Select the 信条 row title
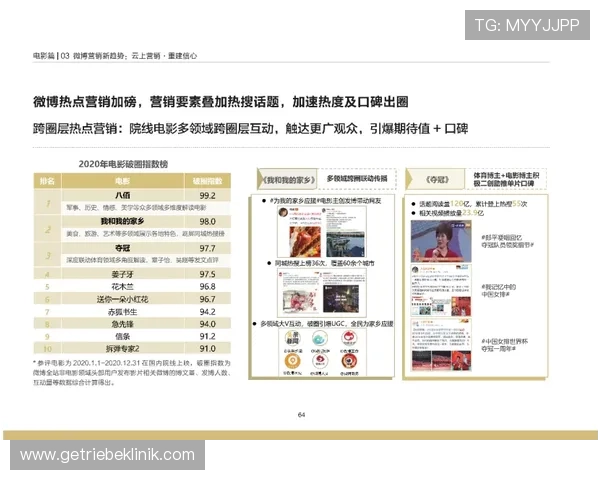The image size is (600, 480). click(122, 336)
